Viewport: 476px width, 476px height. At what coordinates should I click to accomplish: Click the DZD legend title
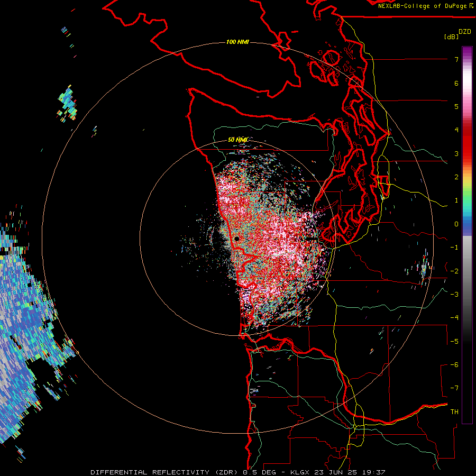coord(465,32)
